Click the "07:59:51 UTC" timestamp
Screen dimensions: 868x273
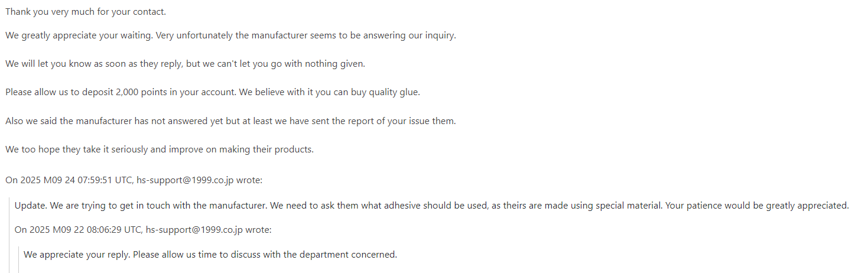105,180
